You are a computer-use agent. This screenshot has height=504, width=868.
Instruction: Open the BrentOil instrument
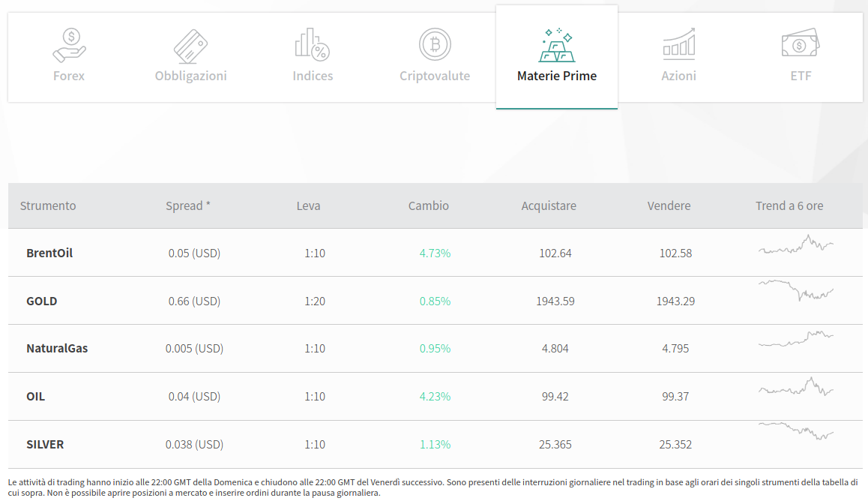(49, 253)
